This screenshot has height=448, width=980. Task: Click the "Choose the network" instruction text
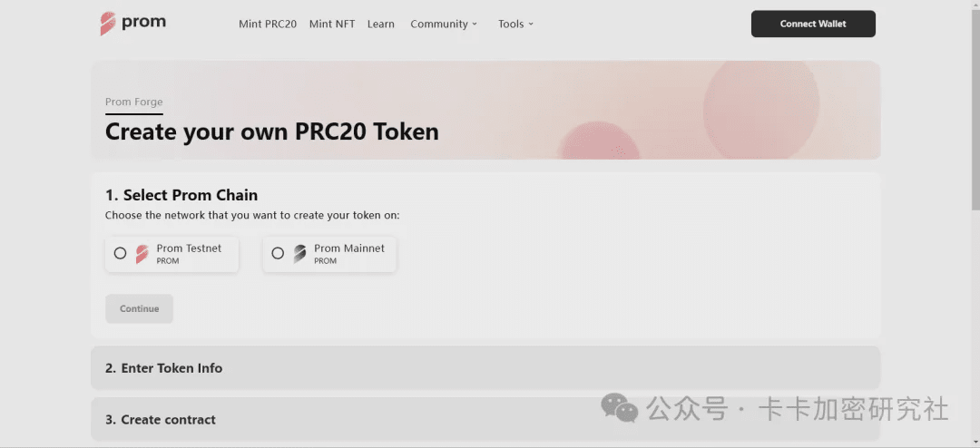252,215
